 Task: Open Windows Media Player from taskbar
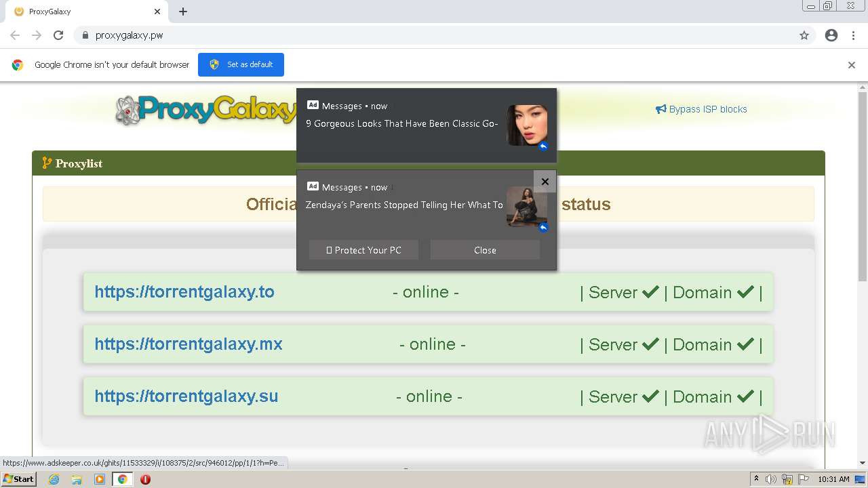pos(100,479)
